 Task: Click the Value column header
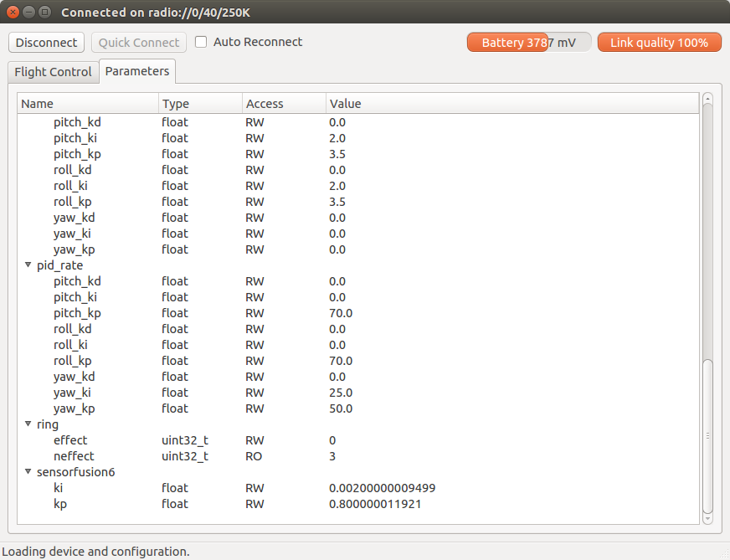[512, 103]
